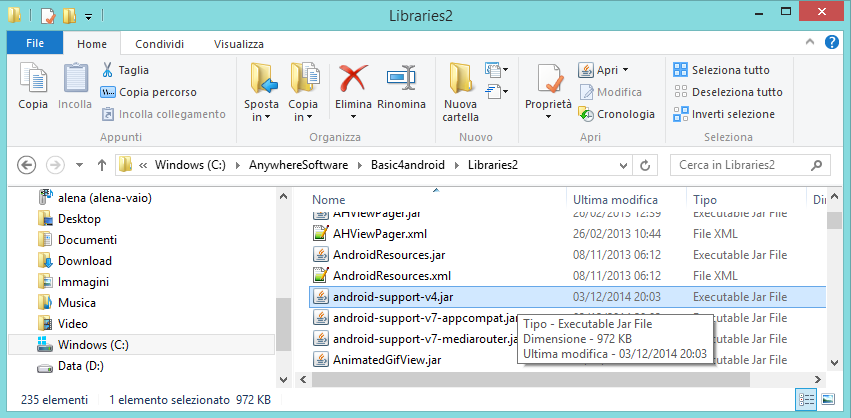Image resolution: width=851 pixels, height=418 pixels.
Task: Refresh the folder view
Action: click(x=645, y=164)
